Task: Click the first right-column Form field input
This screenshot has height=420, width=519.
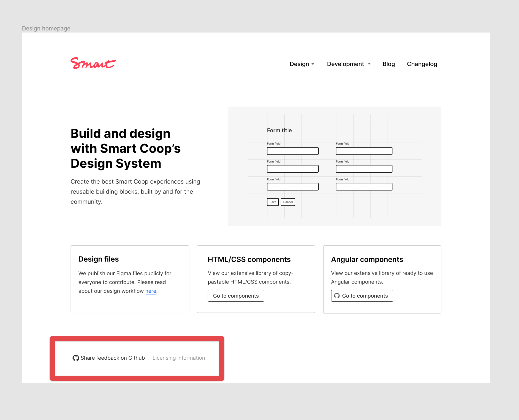Action: (x=364, y=151)
